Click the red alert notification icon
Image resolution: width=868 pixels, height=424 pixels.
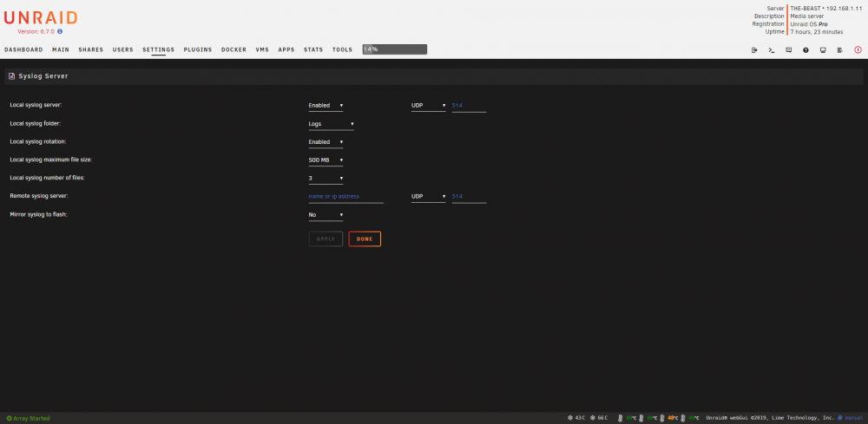858,49
